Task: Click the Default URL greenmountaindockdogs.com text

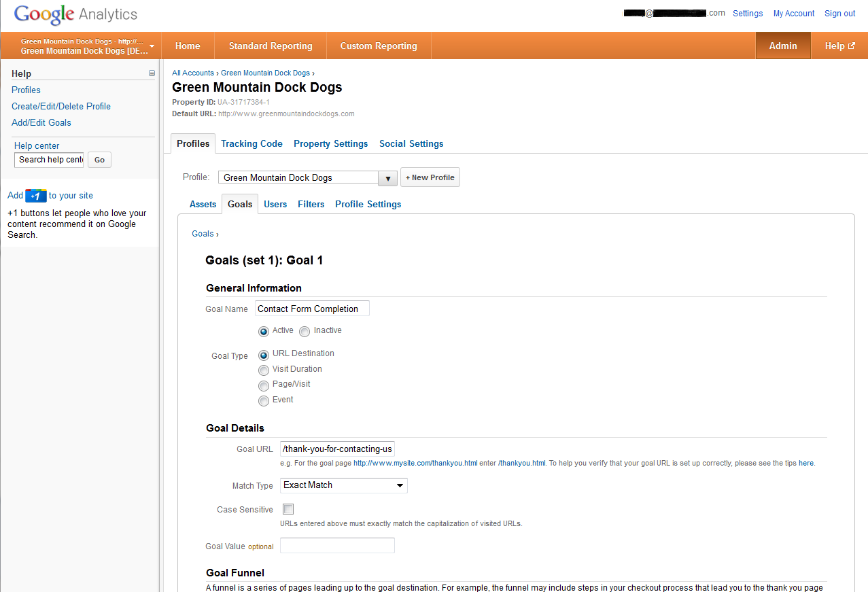Action: pyautogui.click(x=286, y=114)
